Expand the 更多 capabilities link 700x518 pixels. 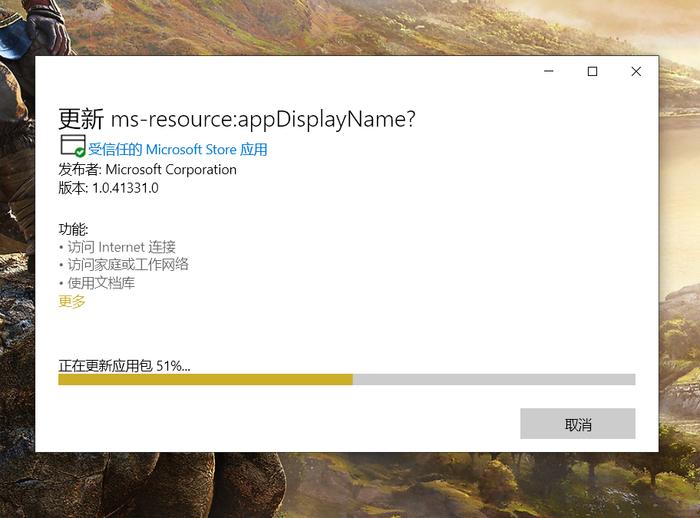[x=71, y=301]
